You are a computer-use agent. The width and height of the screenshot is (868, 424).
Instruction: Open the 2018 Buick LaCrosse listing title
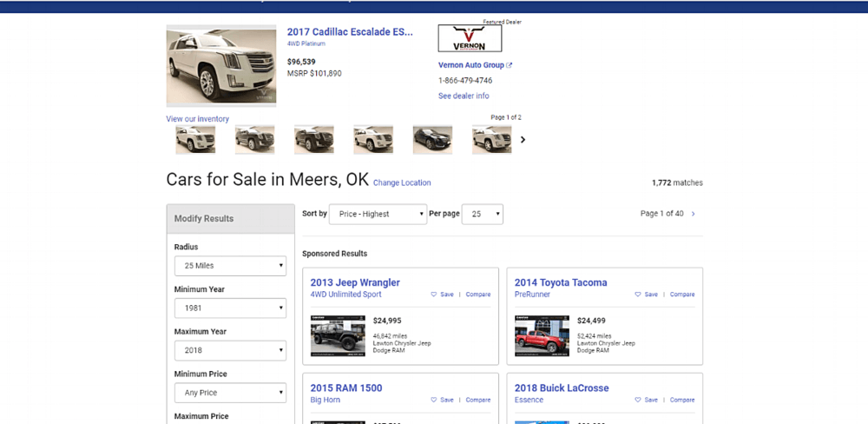coord(562,388)
